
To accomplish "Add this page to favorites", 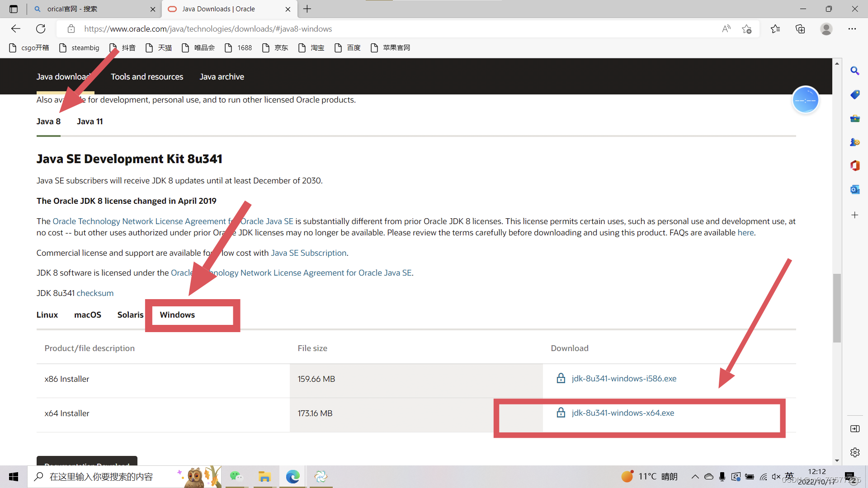I will (x=747, y=29).
